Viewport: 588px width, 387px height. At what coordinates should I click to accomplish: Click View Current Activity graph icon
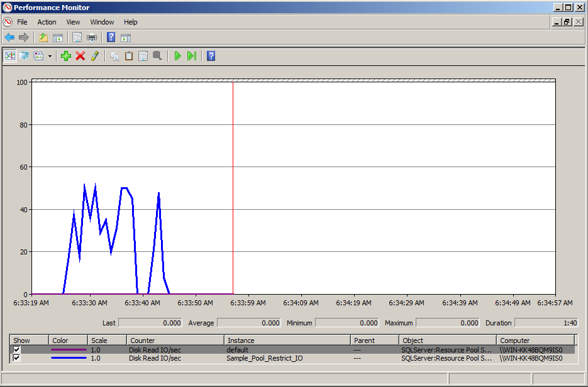tap(10, 56)
